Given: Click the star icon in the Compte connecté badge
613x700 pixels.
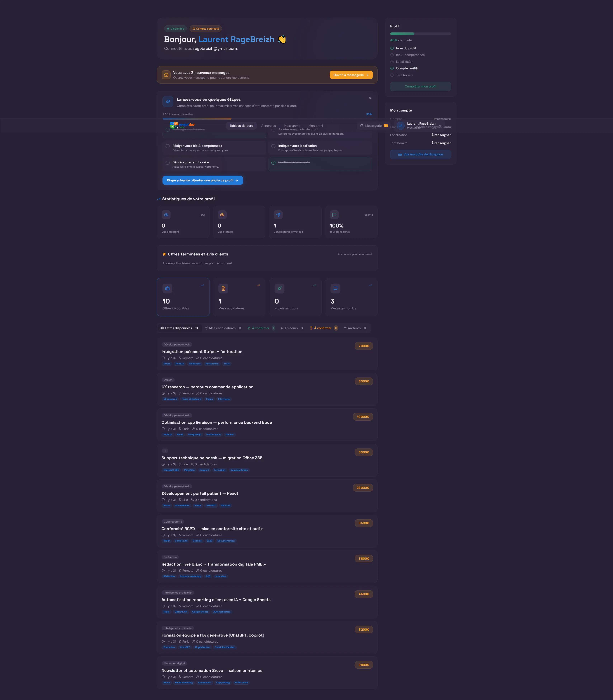Looking at the screenshot, I should pyautogui.click(x=194, y=29).
